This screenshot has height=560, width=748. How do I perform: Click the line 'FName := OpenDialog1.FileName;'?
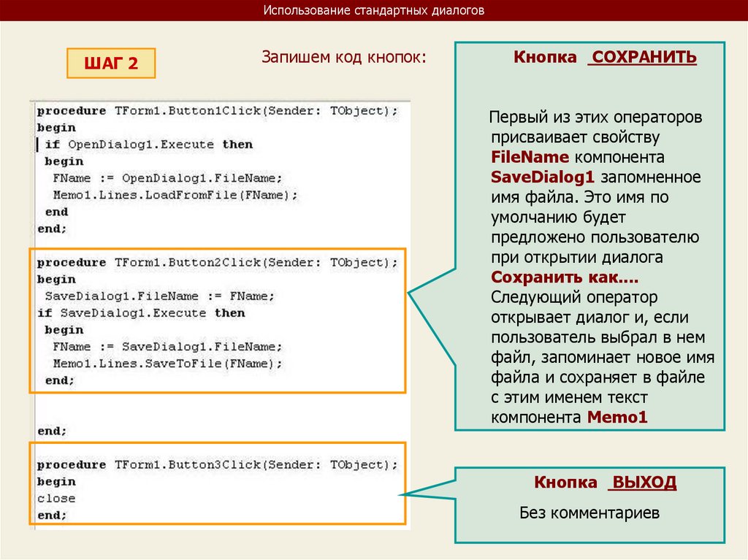point(167,178)
